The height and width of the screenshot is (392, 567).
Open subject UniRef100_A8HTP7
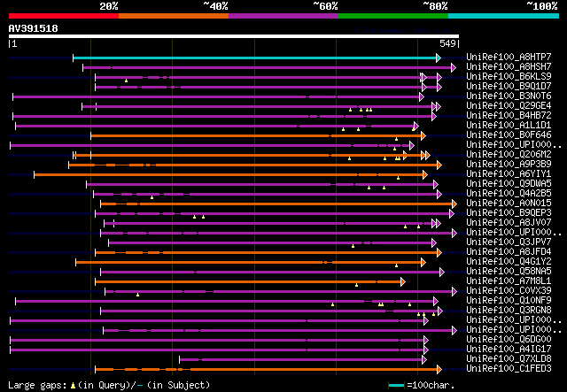509,58
